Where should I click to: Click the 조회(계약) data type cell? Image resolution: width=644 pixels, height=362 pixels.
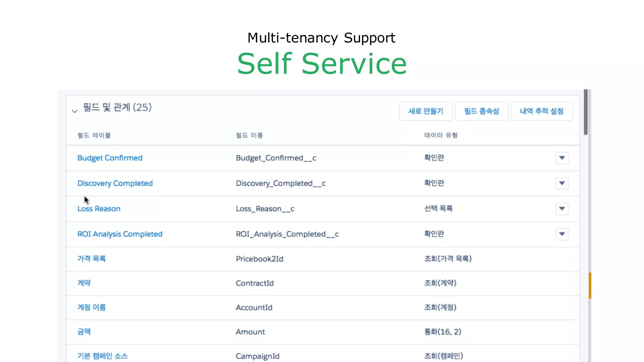coord(440,283)
